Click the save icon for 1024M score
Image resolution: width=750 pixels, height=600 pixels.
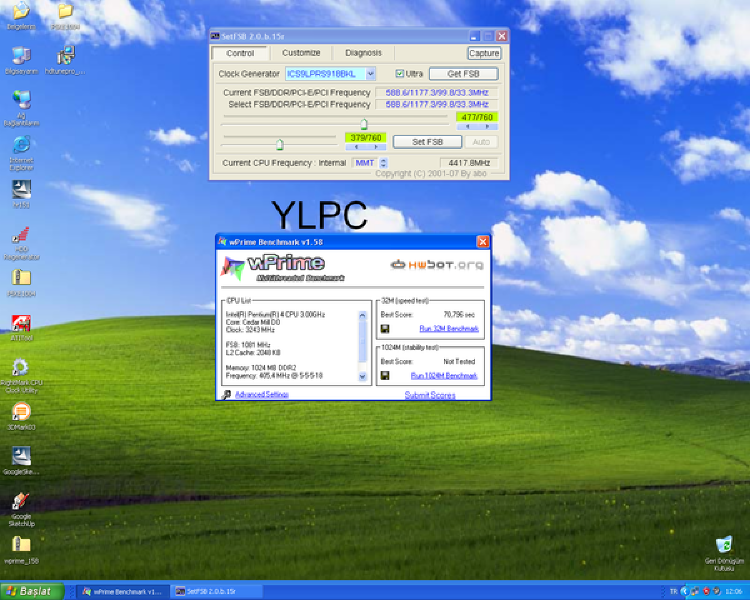(385, 376)
